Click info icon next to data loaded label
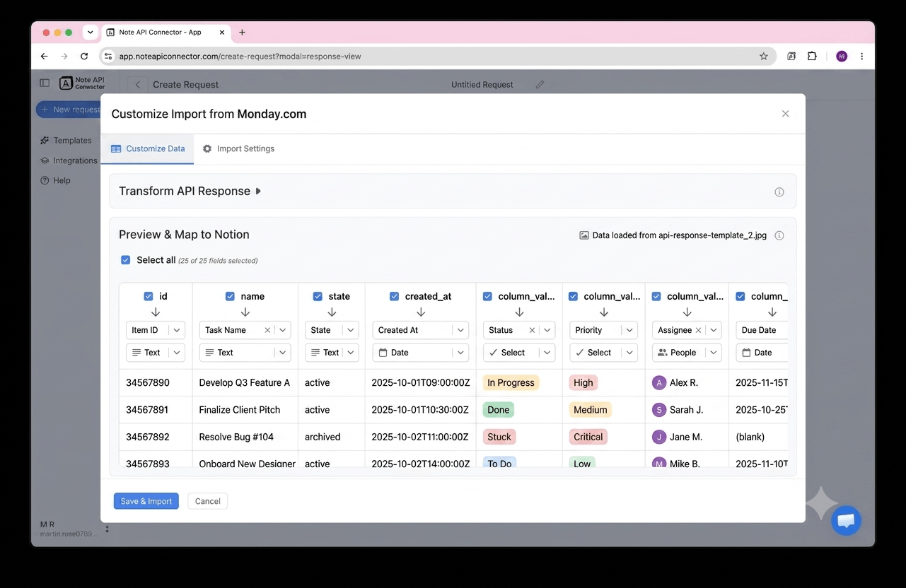Image resolution: width=906 pixels, height=588 pixels. 779,236
